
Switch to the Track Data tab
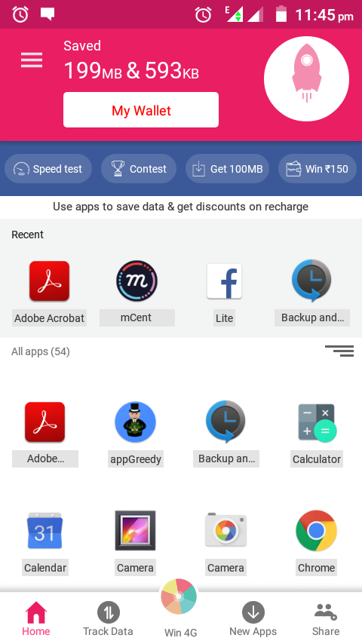pyautogui.click(x=108, y=618)
